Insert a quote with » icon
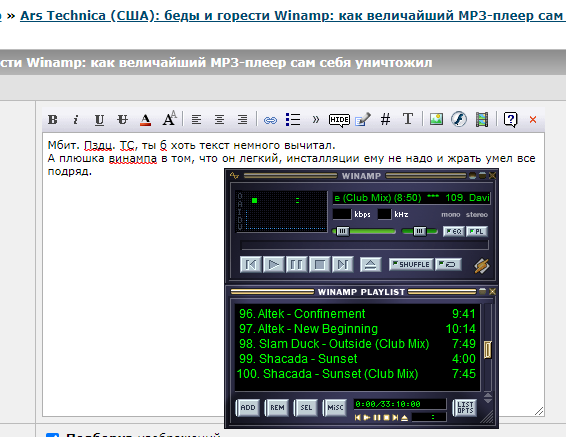Image resolution: width=566 pixels, height=437 pixels. coord(316,119)
